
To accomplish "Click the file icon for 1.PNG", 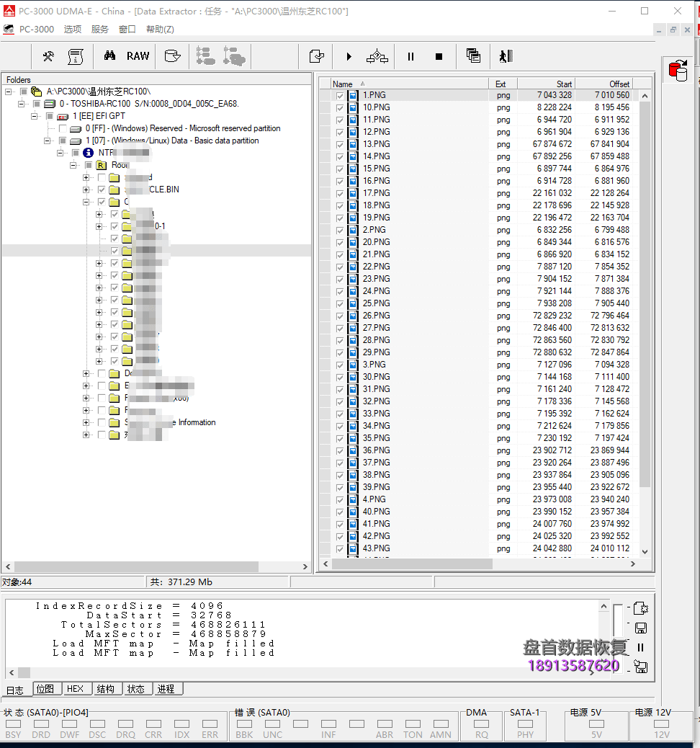I will point(354,95).
